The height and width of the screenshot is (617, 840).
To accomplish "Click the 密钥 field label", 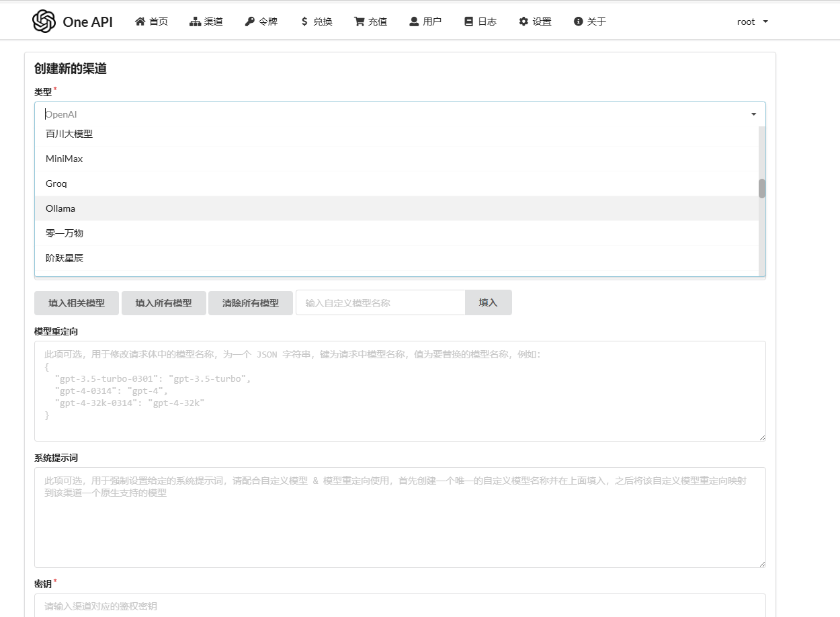I will (43, 584).
